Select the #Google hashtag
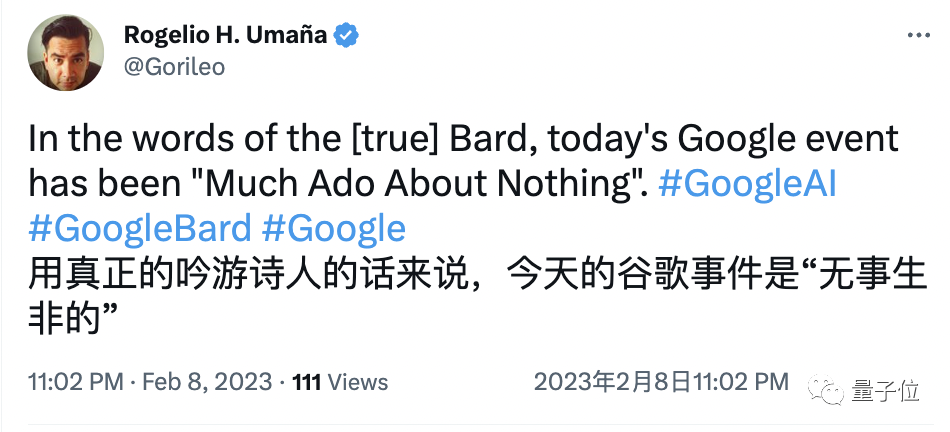 coord(333,228)
